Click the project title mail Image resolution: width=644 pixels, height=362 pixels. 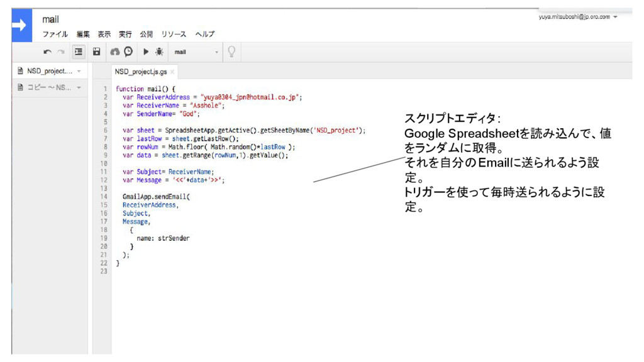50,19
